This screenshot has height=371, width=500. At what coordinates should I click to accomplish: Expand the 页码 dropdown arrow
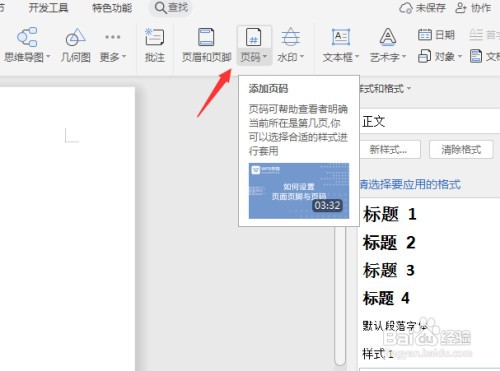click(x=265, y=57)
